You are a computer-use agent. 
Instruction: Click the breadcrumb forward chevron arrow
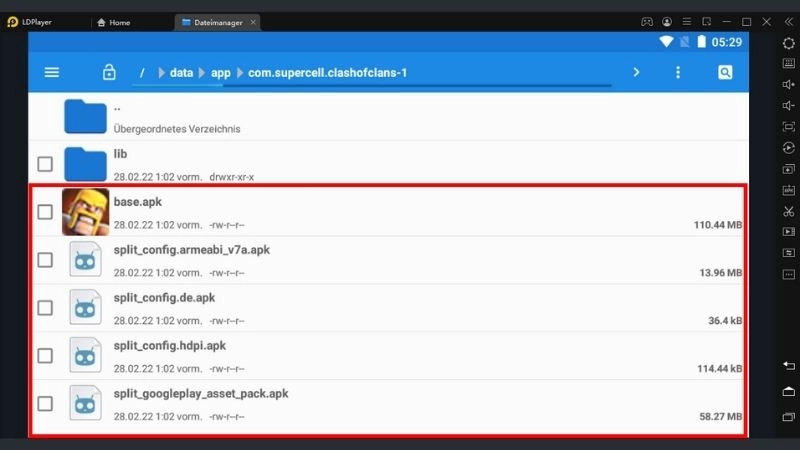(636, 72)
